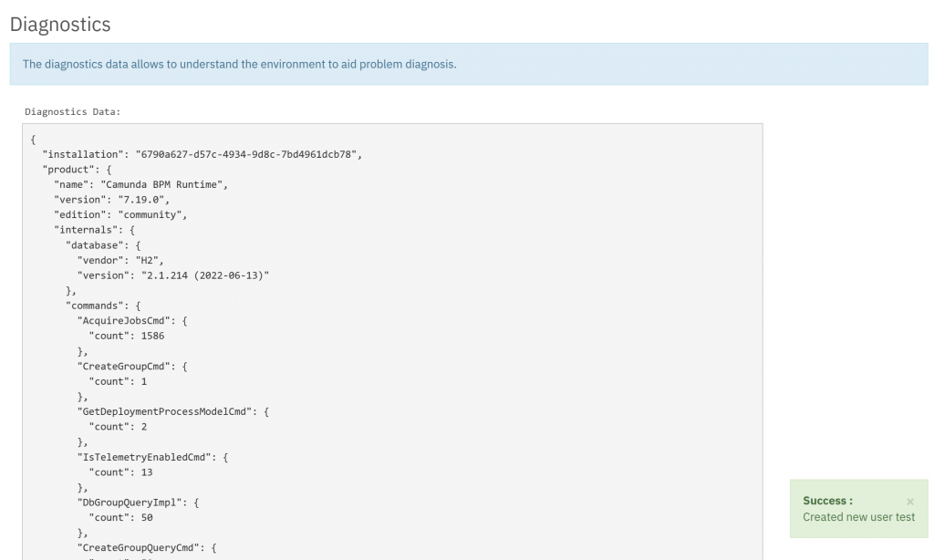Click the CreateGroupQueryCmd entry
The width and height of the screenshot is (934, 560).
(x=147, y=547)
